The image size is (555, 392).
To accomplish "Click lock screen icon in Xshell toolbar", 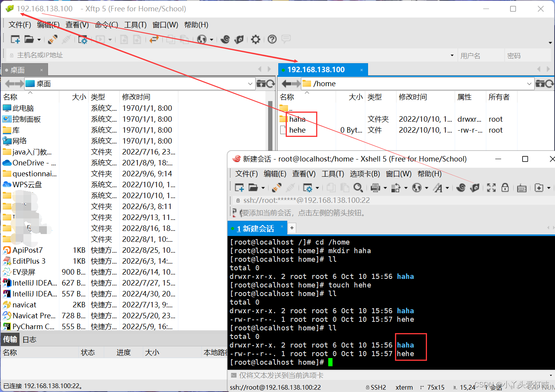I will 505,188.
